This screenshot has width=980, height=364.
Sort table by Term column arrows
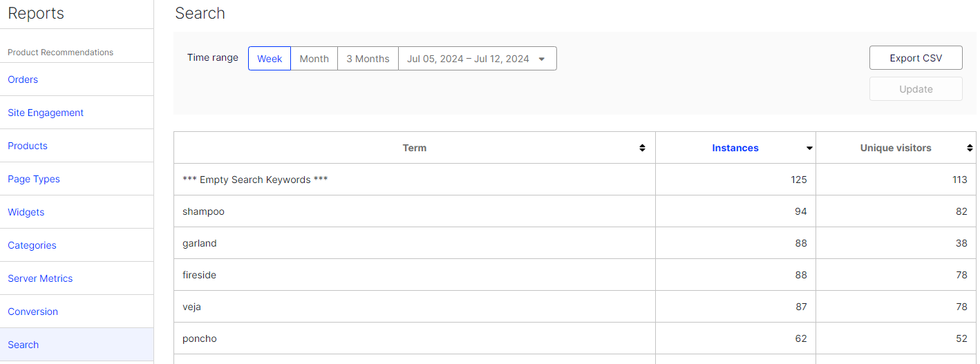click(x=642, y=148)
